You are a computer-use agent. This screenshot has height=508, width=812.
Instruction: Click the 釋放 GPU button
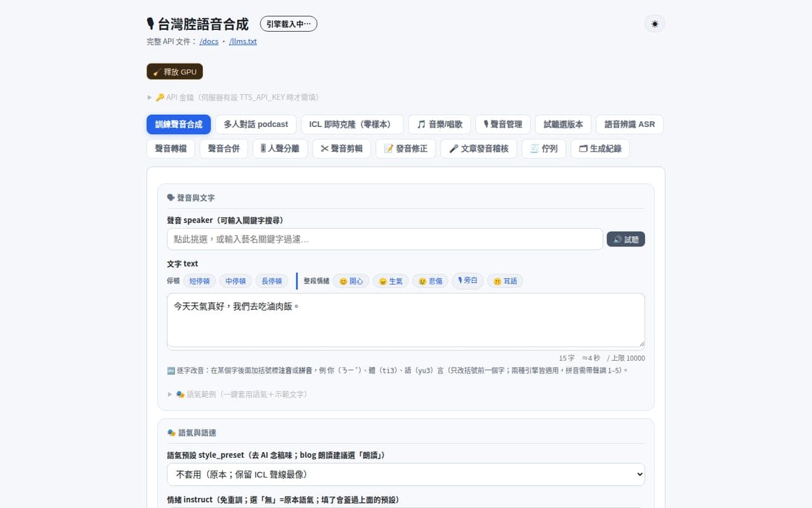coord(174,72)
